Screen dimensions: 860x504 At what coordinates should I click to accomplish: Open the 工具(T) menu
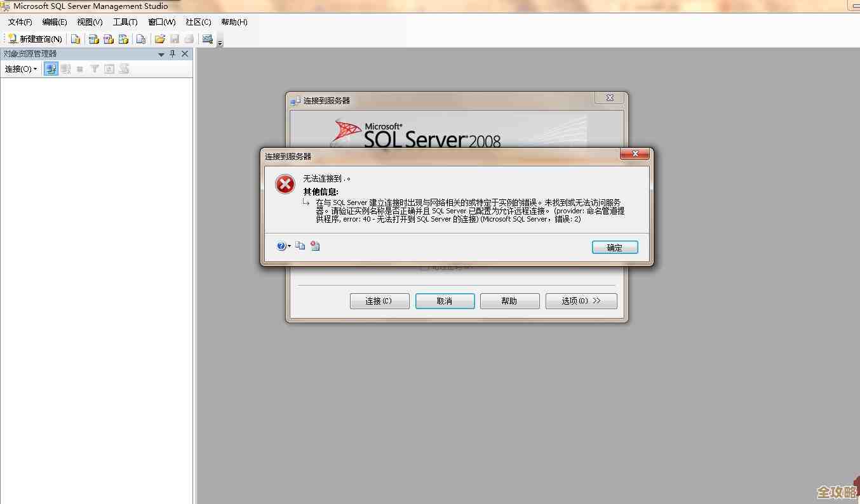click(124, 22)
